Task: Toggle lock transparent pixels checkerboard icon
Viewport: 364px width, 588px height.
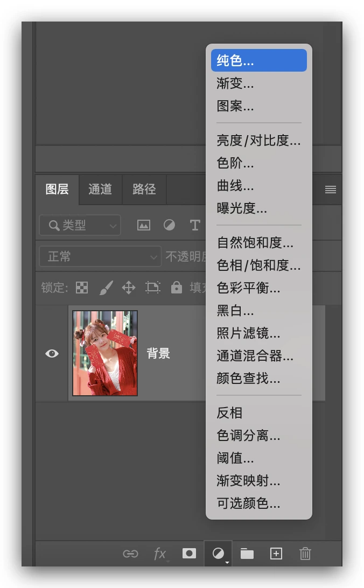Action: pos(82,288)
